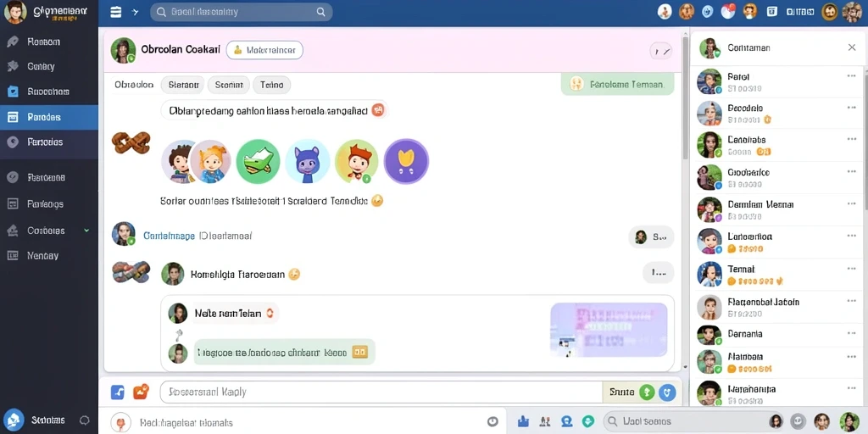Image resolution: width=868 pixels, height=434 pixels.
Task: Select the highlighted Pareces sidebar item
Action: (x=48, y=117)
